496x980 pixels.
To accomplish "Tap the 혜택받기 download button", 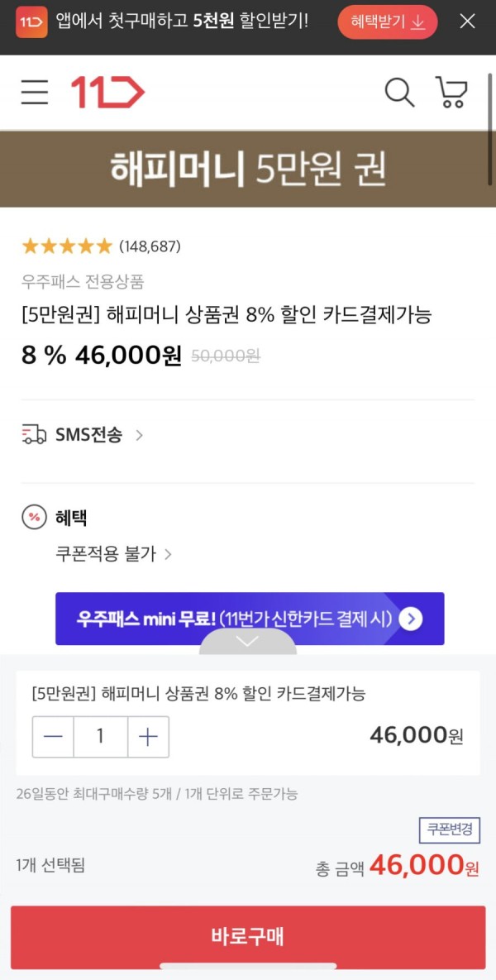I will point(388,22).
